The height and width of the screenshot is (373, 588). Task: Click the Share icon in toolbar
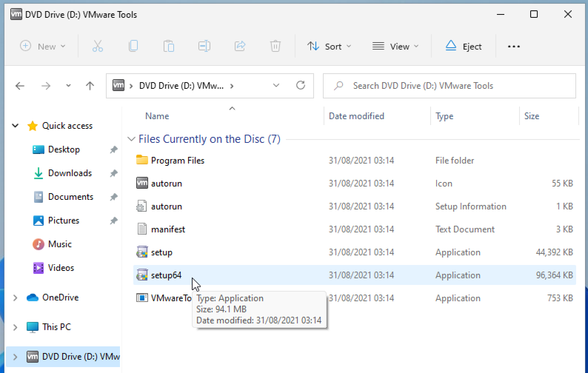pyautogui.click(x=240, y=46)
